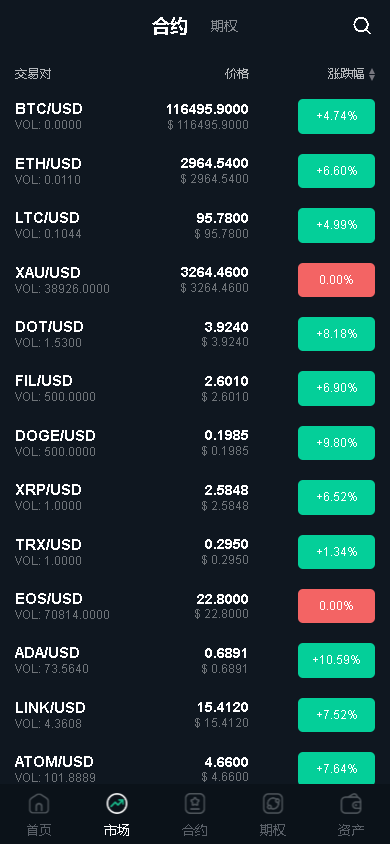
Task: Open the search magnifier icon
Action: point(361,26)
